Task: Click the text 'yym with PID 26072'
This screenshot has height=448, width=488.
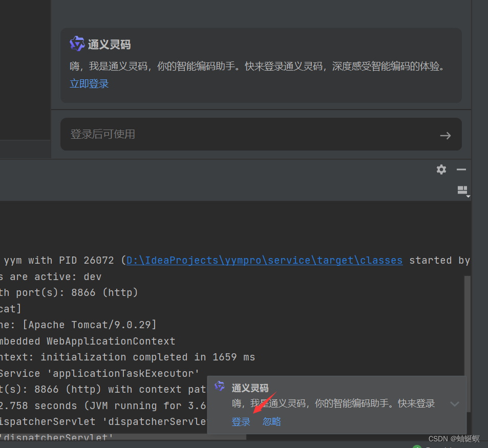Action: [59, 261]
